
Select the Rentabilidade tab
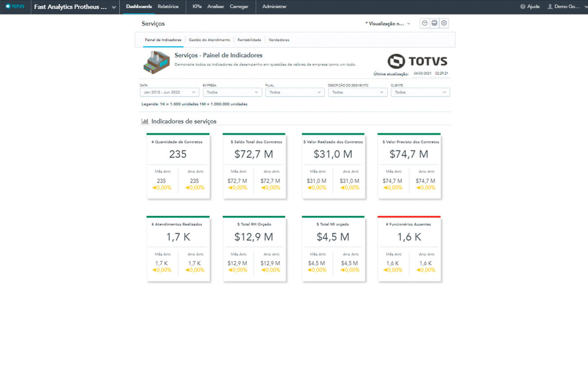[249, 40]
